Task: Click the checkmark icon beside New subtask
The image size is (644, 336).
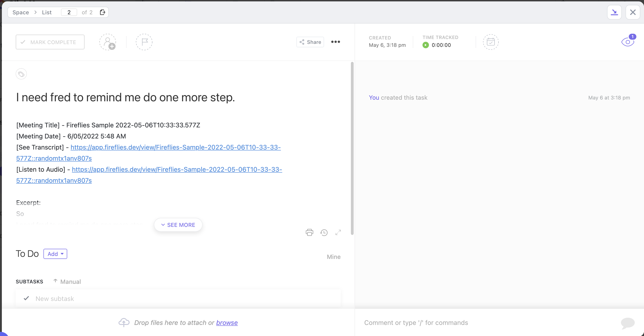Action: pyautogui.click(x=26, y=298)
